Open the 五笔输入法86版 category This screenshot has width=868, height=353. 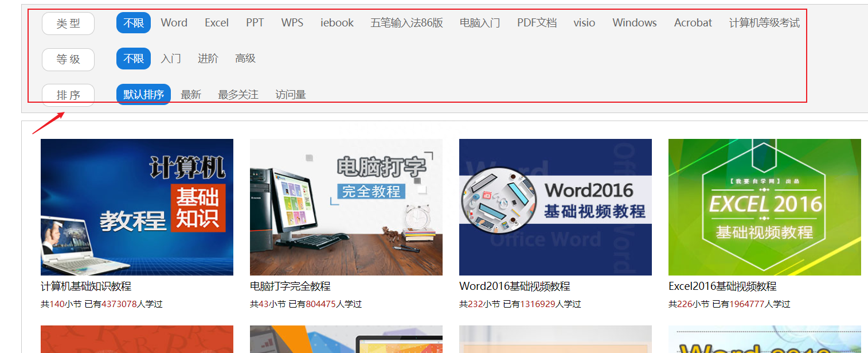407,23
